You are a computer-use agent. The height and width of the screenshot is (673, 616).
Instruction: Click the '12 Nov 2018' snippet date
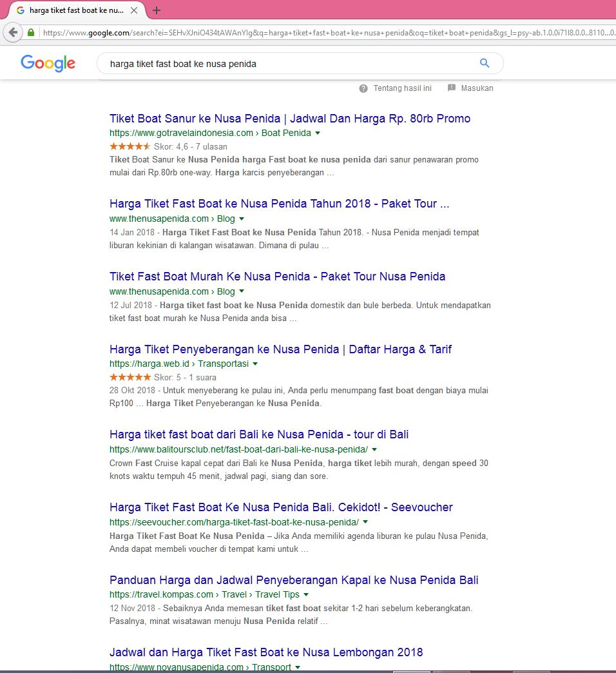[132, 608]
